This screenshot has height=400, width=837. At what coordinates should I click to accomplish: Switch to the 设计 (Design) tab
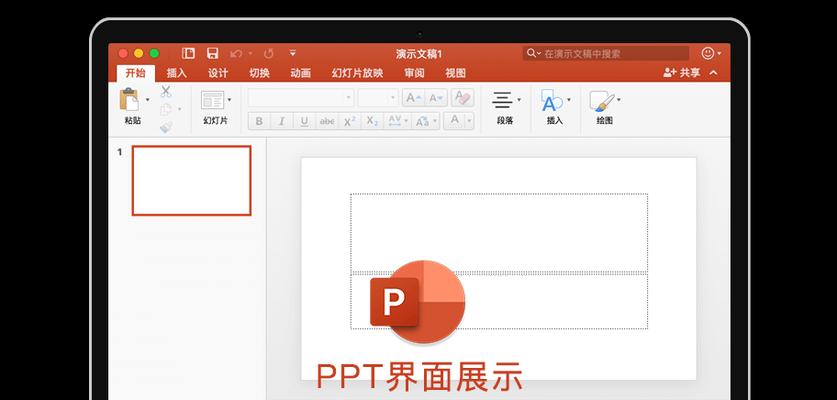218,73
